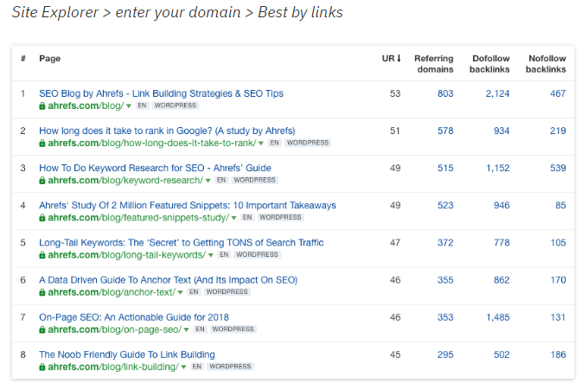Click the lock icon beside how-long-does-it-take-to-rank URL
Viewport: 588px width, 384px height.
pos(42,143)
